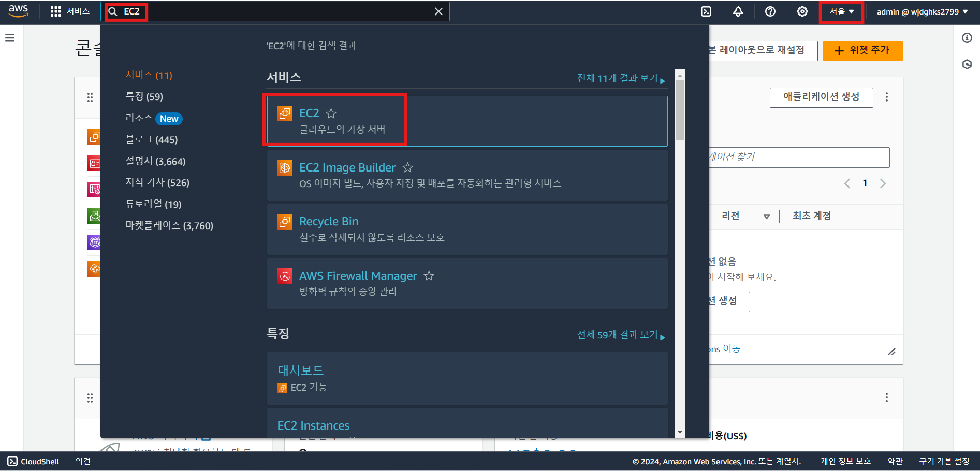
Task: Open the Seoul region dropdown
Action: click(842, 11)
